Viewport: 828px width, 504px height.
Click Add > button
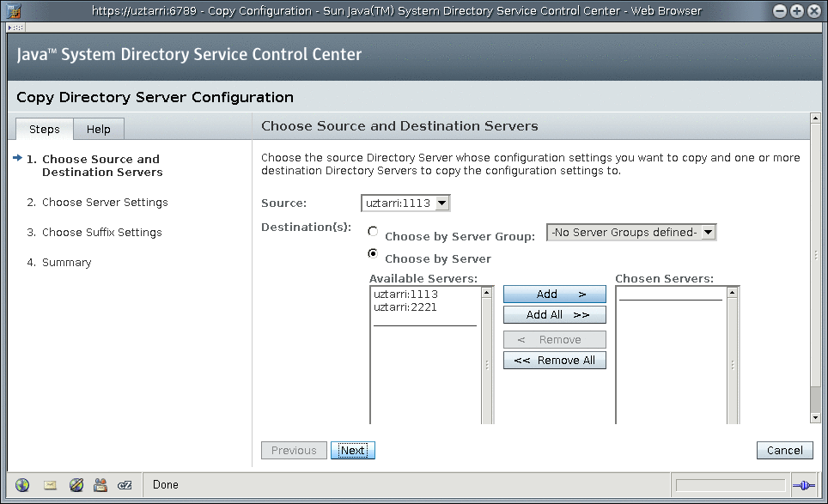click(x=555, y=295)
